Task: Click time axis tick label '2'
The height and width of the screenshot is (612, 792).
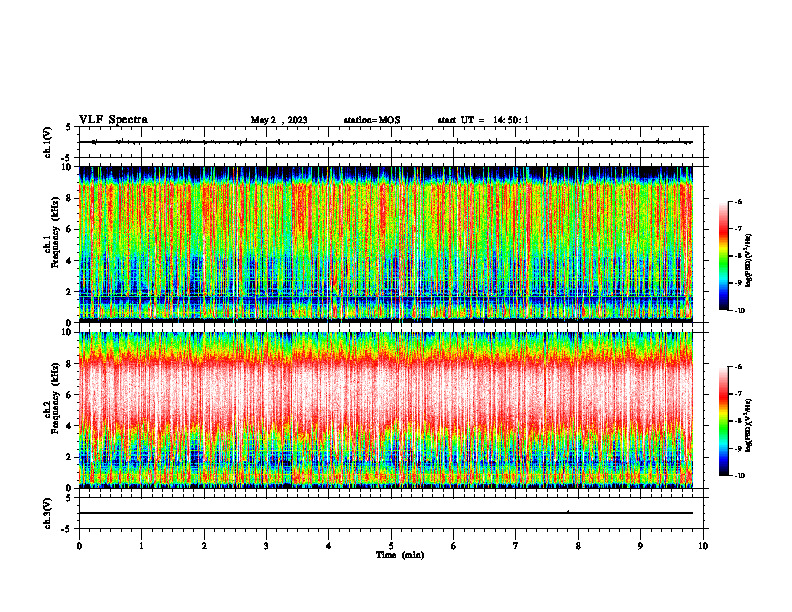Action: [x=204, y=546]
